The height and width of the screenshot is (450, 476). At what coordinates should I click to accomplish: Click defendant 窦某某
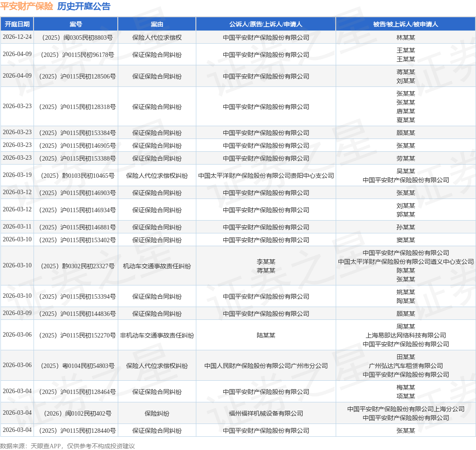pyautogui.click(x=405, y=240)
